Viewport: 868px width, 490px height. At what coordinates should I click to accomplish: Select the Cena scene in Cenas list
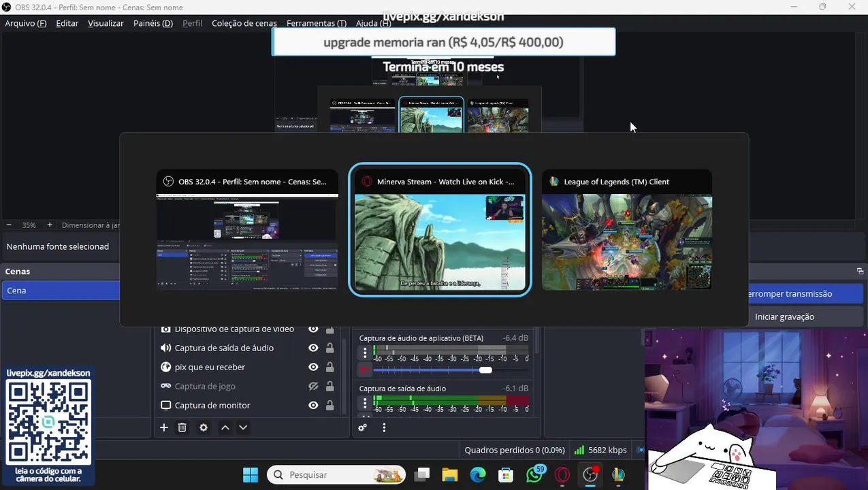(x=61, y=291)
